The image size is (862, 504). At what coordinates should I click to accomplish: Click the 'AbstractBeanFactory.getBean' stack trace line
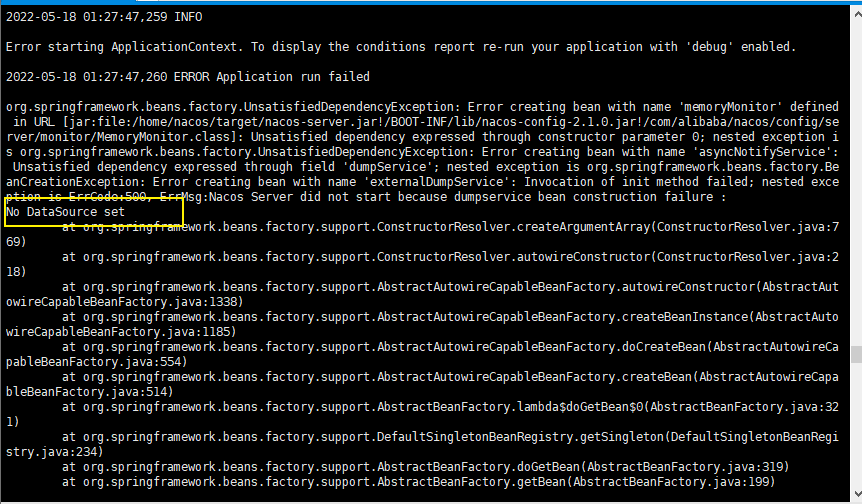tap(418, 482)
